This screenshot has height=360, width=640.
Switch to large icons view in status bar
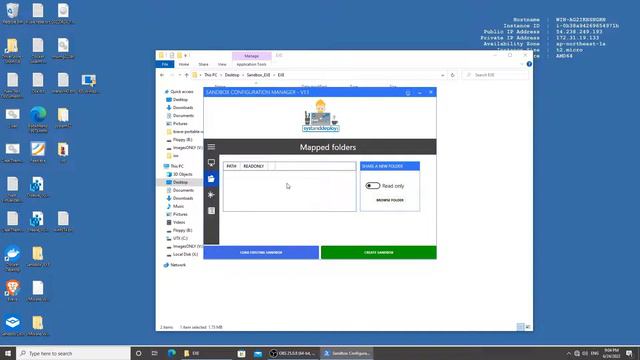pyautogui.click(x=528, y=327)
